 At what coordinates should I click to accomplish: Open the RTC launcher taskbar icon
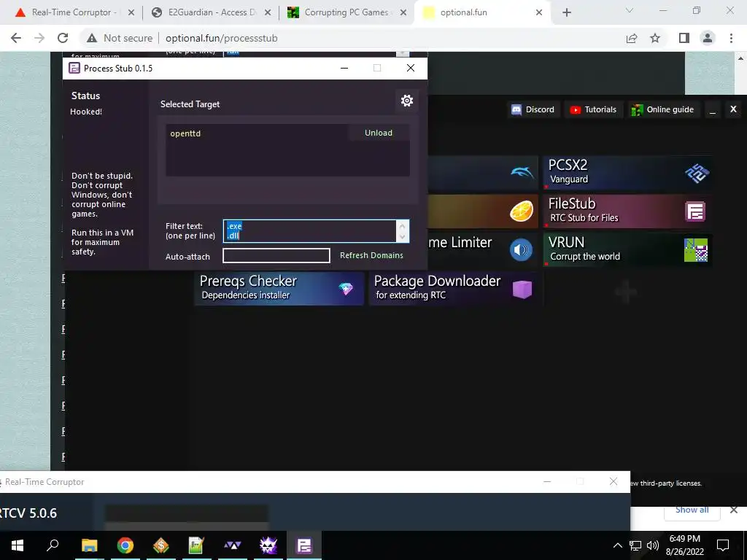pyautogui.click(x=233, y=545)
